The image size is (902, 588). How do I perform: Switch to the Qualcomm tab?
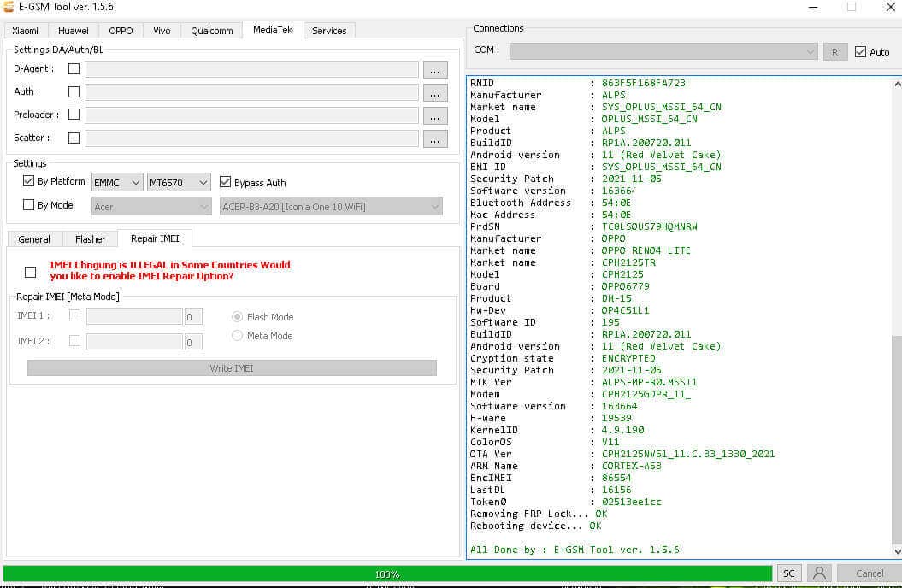click(x=212, y=31)
